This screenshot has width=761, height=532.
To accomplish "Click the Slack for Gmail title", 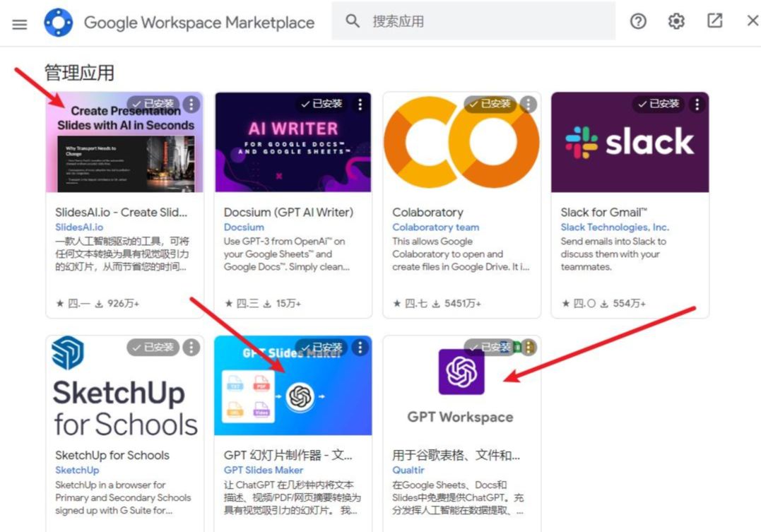I will coord(603,212).
